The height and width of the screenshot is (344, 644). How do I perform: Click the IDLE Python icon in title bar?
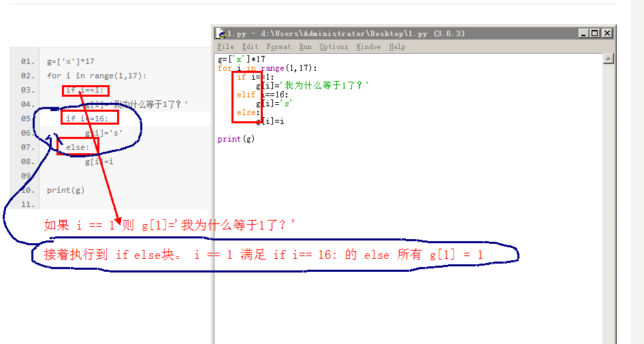click(x=221, y=33)
